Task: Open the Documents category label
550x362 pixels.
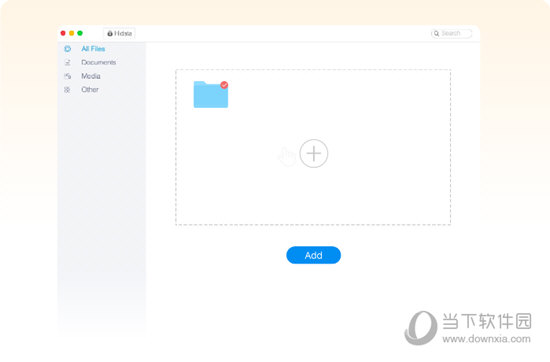Action: [x=99, y=62]
